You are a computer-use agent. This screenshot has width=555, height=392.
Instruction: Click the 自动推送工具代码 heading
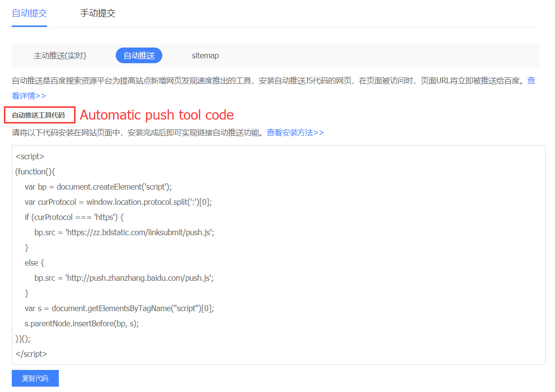tap(38, 115)
